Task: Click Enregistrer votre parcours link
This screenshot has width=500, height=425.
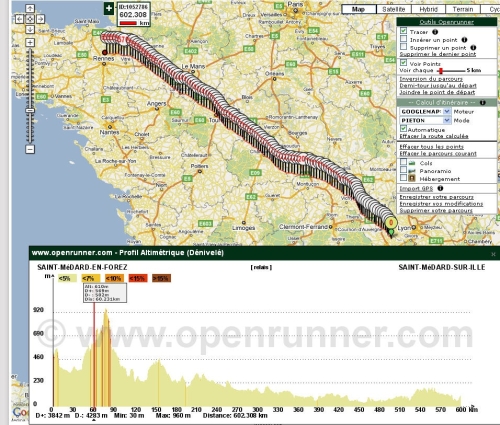Action: tap(436, 197)
